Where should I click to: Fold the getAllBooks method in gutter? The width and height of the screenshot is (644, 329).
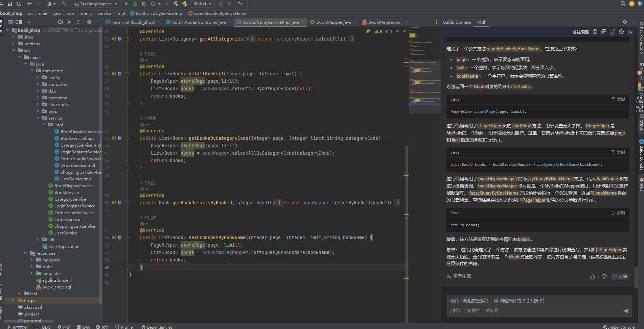tap(127, 74)
